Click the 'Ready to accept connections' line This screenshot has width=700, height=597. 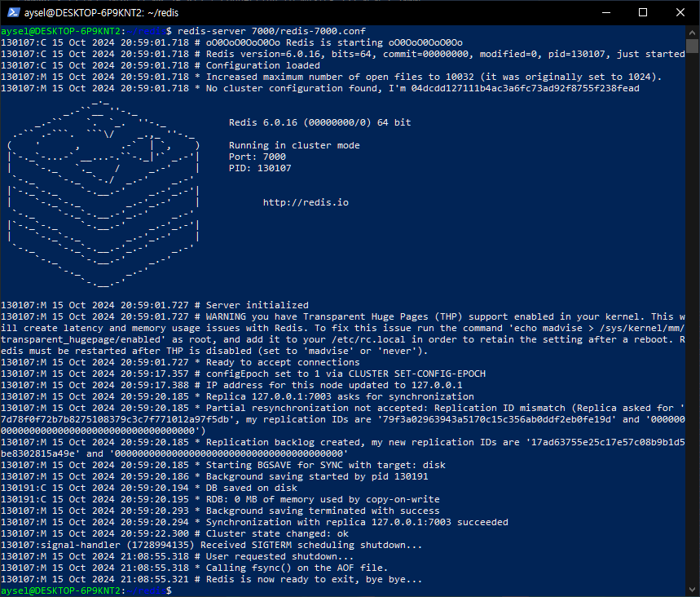[x=180, y=362]
